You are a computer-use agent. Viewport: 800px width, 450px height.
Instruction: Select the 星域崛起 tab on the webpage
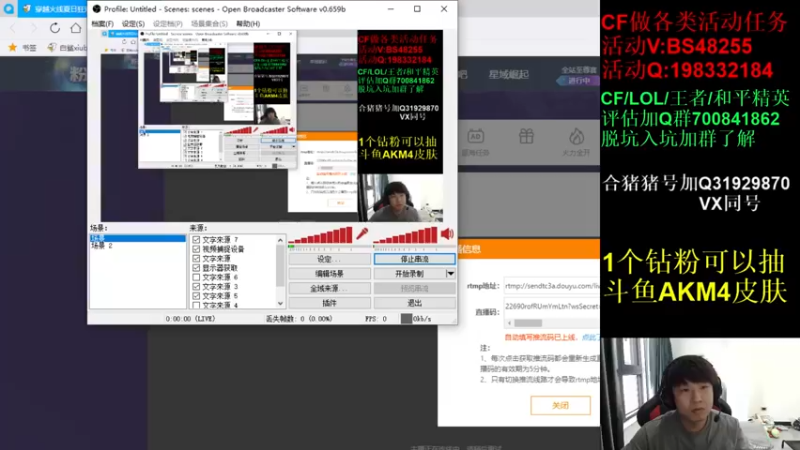coord(509,74)
